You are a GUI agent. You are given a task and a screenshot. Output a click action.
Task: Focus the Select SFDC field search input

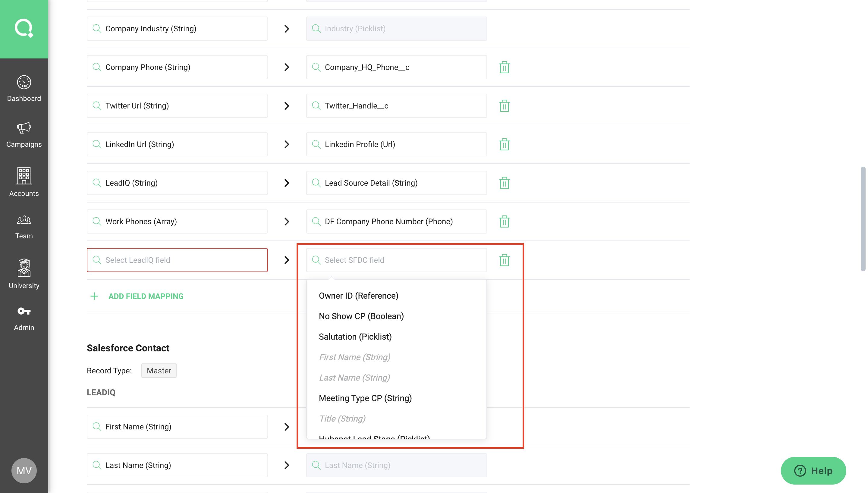pos(396,260)
